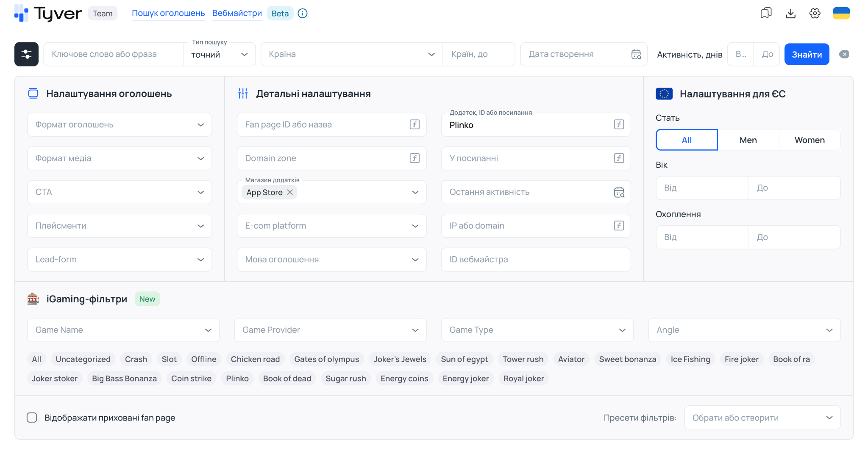
Task: Toggle the Crash game type chip
Action: coord(136,360)
